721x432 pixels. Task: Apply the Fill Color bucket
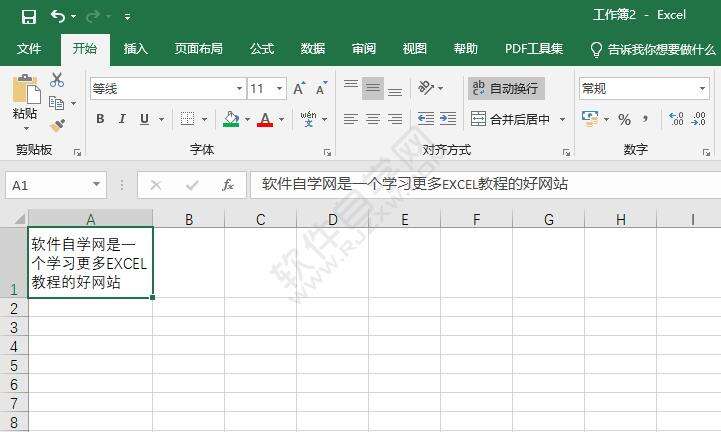pos(231,119)
